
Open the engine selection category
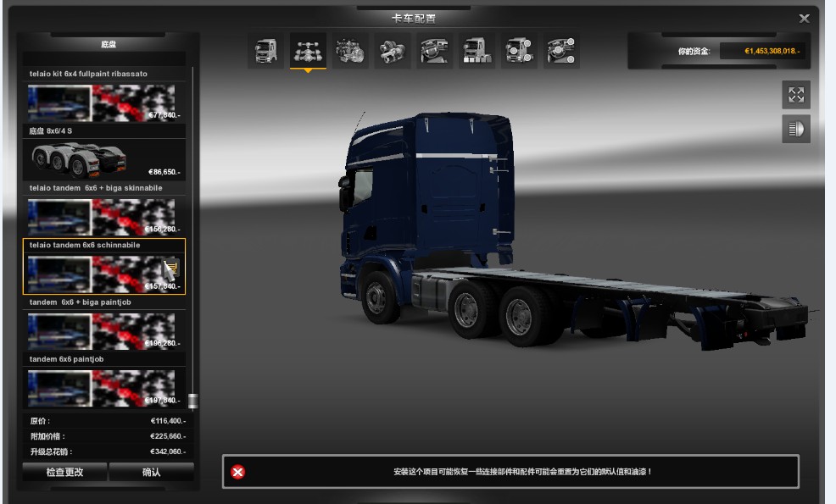(x=350, y=51)
